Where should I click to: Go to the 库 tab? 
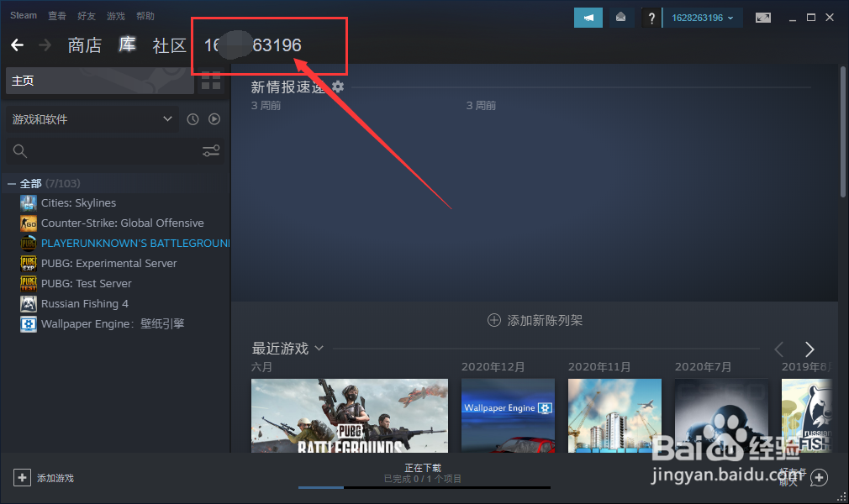(127, 45)
